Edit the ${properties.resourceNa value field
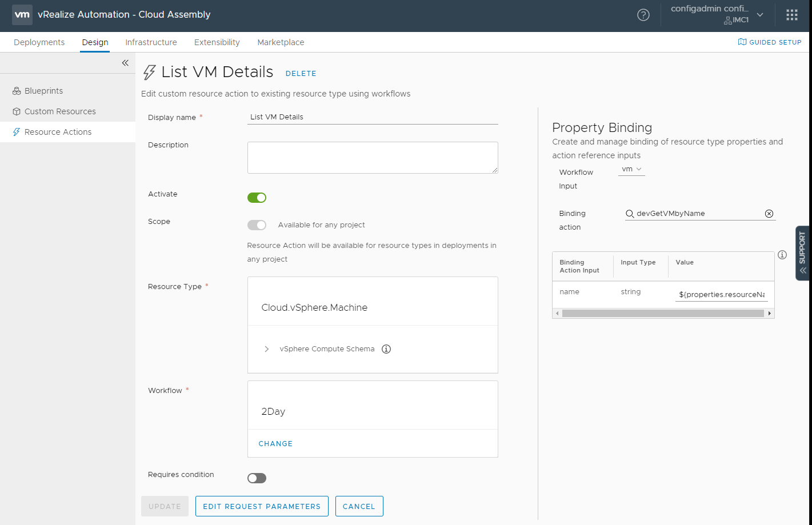The width and height of the screenshot is (812, 525). (x=722, y=295)
